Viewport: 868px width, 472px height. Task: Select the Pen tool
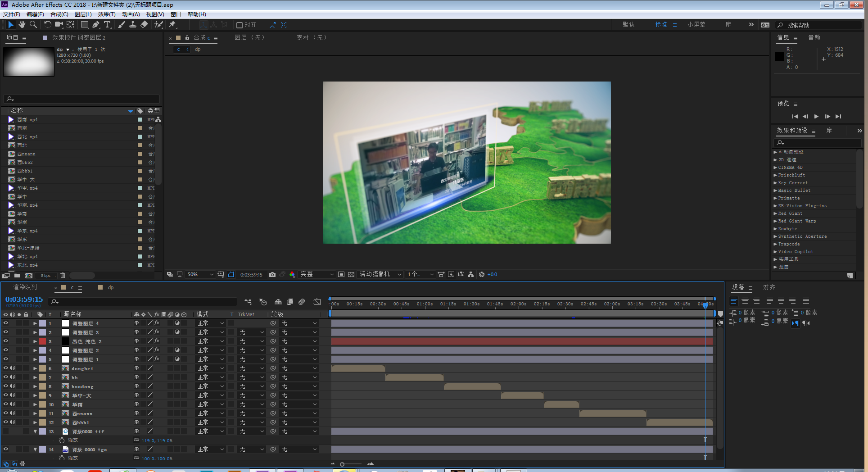click(x=95, y=25)
